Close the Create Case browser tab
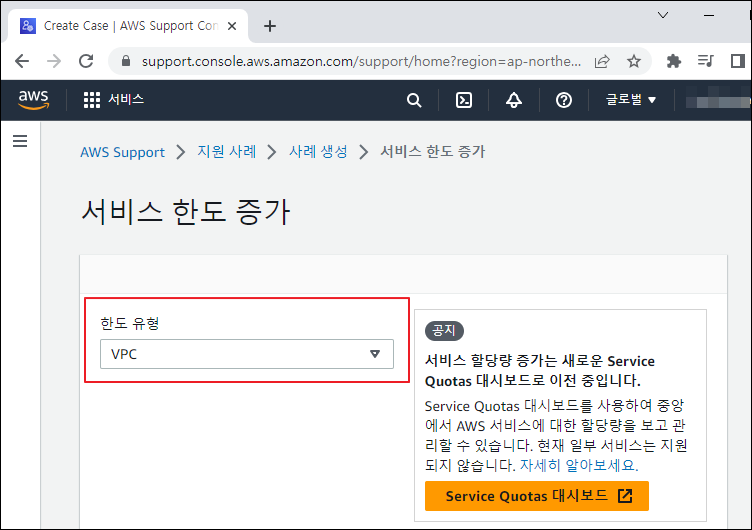 pos(232,26)
